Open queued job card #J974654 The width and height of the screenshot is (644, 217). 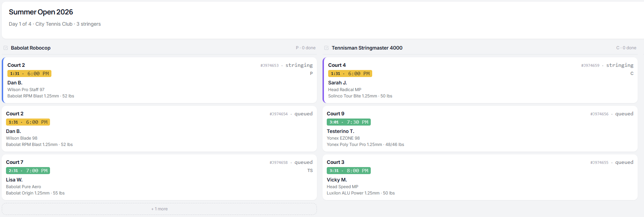(x=159, y=129)
